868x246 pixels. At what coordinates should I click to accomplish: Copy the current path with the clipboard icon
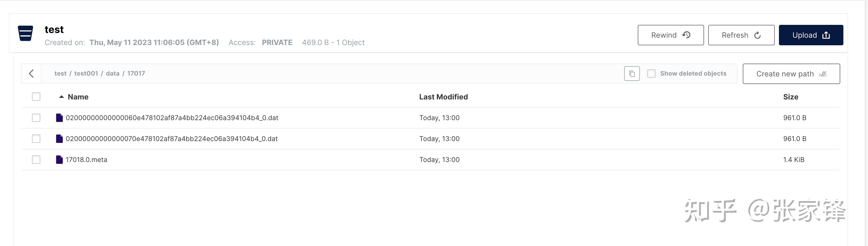pyautogui.click(x=632, y=73)
